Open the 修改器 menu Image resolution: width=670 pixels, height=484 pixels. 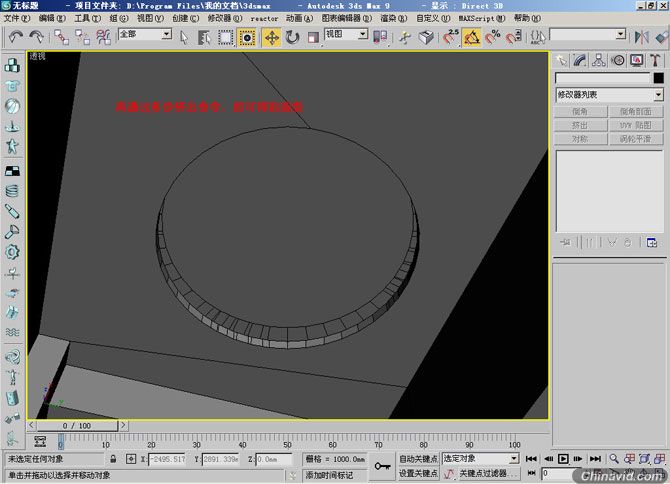click(225, 18)
